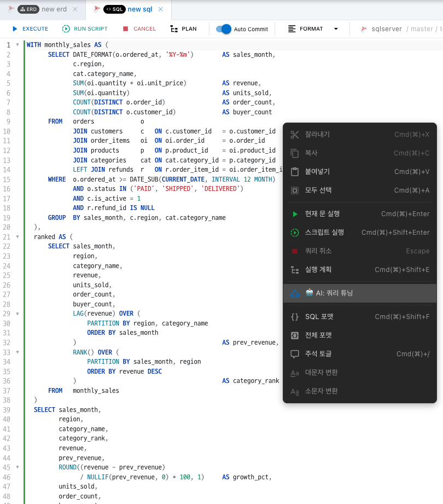
Task: Choose SQL 포맷 menu entry
Action: tap(359, 317)
